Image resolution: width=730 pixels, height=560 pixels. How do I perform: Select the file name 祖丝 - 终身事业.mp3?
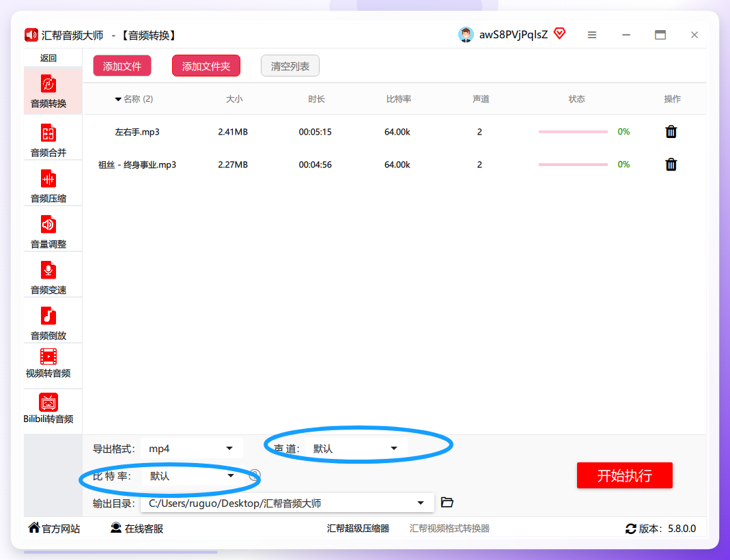(137, 165)
